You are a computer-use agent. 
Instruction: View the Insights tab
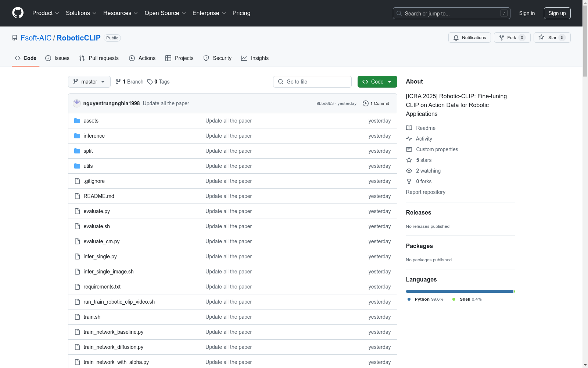point(255,58)
